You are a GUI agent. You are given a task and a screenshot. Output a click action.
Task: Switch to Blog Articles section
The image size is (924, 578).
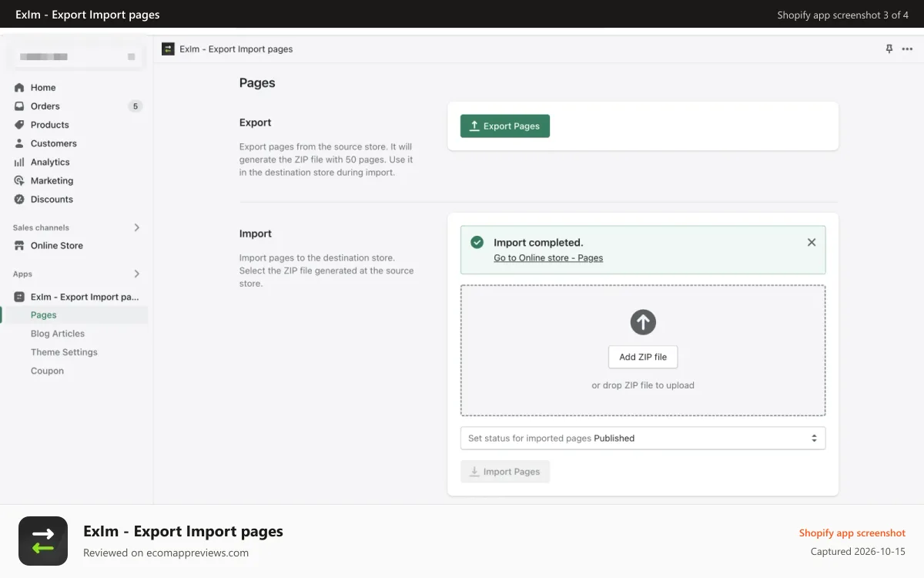coord(58,334)
